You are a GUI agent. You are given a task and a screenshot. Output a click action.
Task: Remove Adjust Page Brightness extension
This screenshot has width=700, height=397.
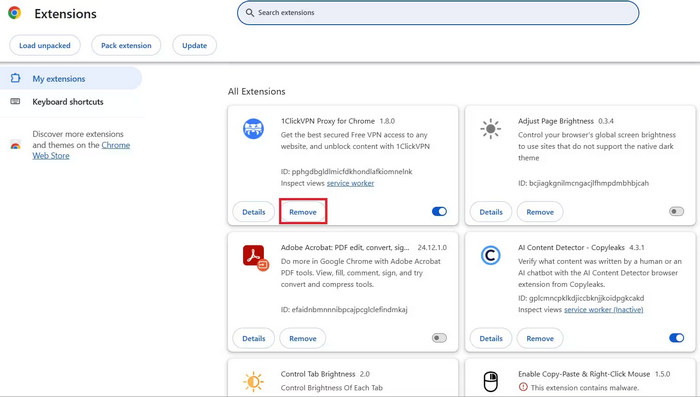coord(540,212)
